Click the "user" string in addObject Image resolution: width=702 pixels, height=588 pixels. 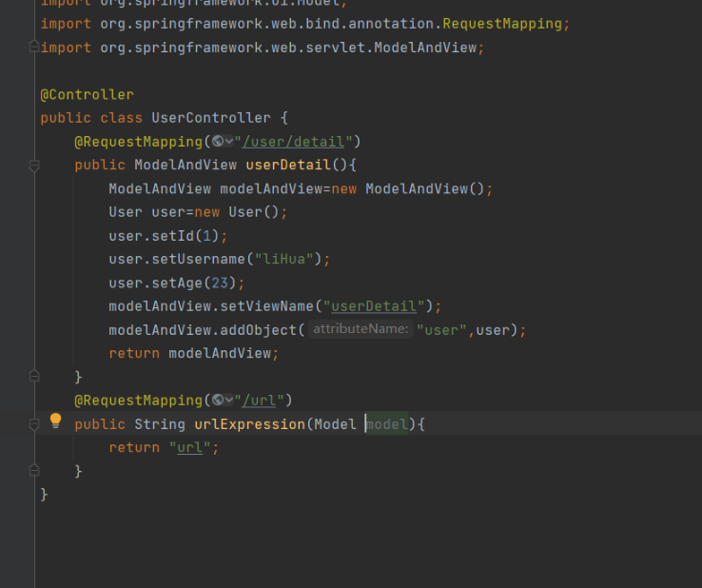click(x=442, y=330)
